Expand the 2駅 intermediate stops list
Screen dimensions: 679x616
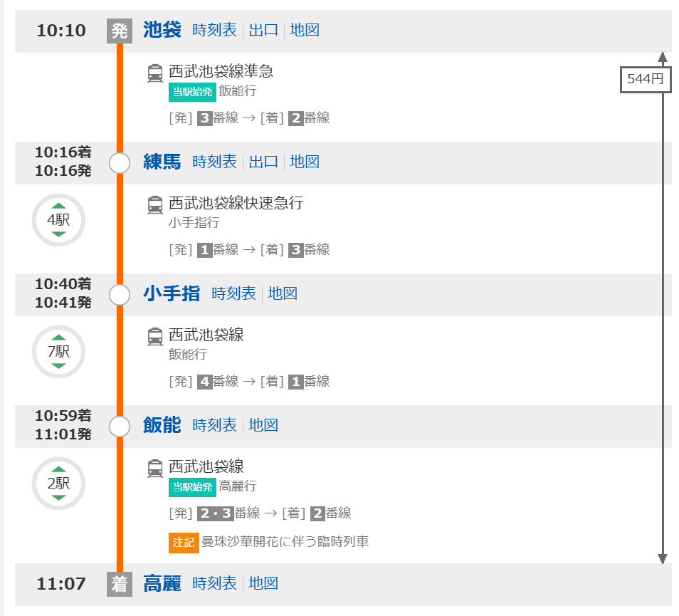(x=58, y=484)
